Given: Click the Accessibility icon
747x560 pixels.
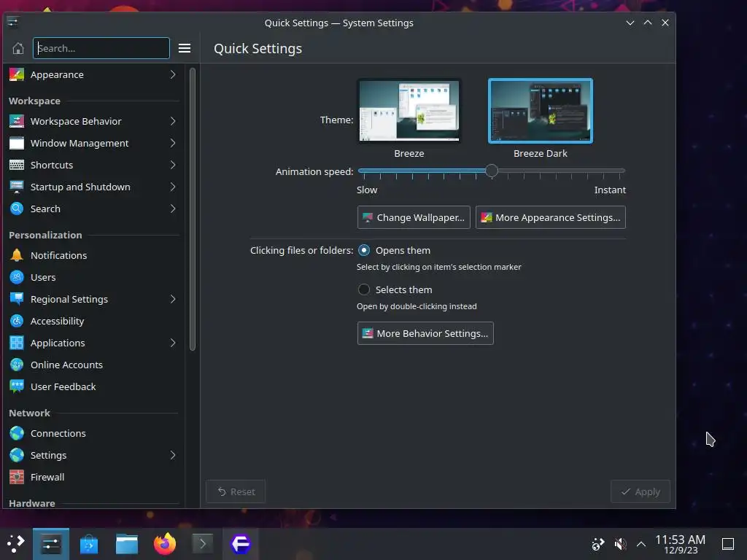Looking at the screenshot, I should click(17, 322).
